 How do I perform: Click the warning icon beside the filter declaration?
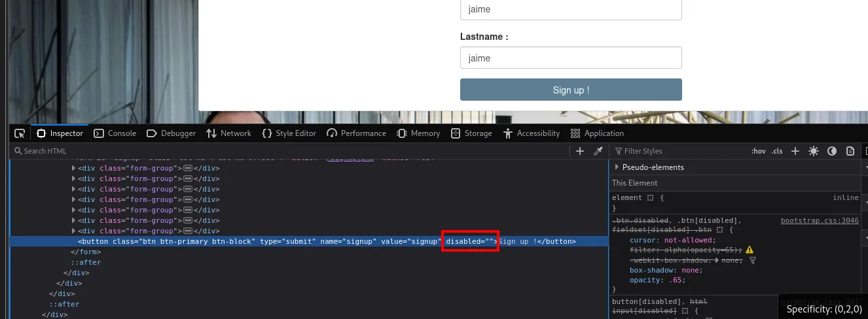(x=750, y=250)
